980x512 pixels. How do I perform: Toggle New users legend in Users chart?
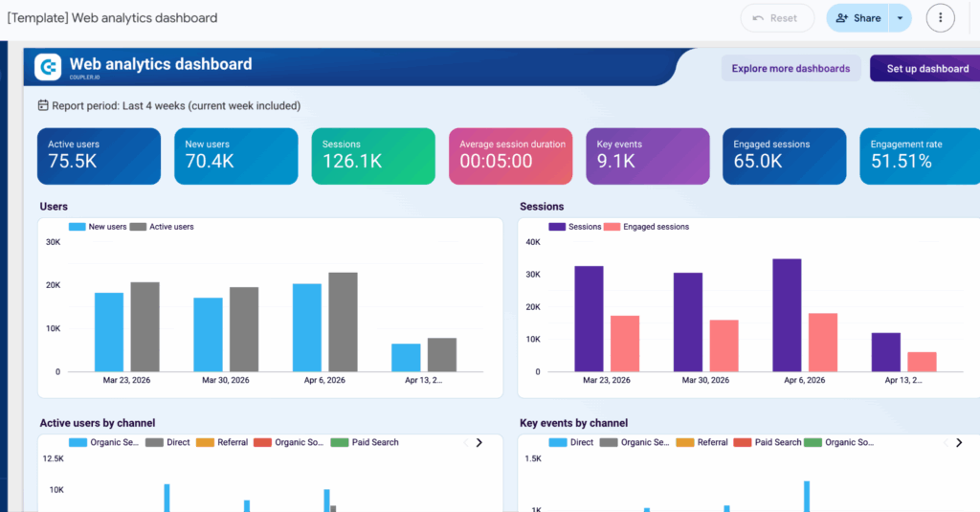point(98,227)
